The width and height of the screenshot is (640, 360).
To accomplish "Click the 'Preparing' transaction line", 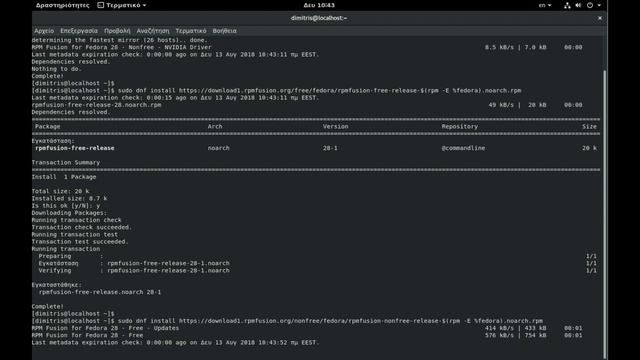I will point(71,256).
